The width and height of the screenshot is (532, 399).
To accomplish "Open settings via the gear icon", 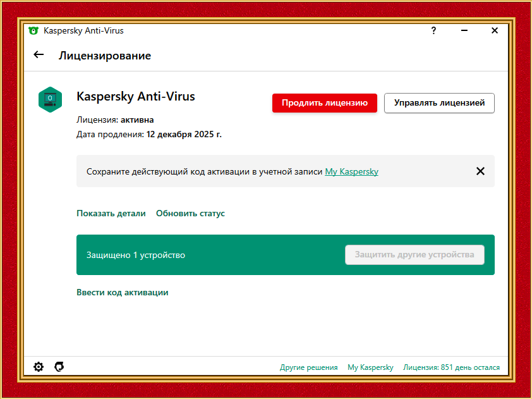I will (39, 367).
